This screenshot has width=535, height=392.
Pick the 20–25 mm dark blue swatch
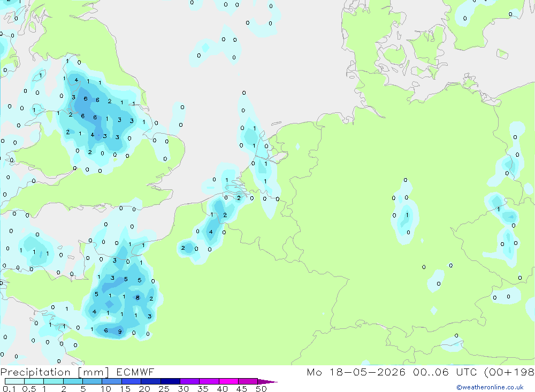pyautogui.click(x=150, y=381)
